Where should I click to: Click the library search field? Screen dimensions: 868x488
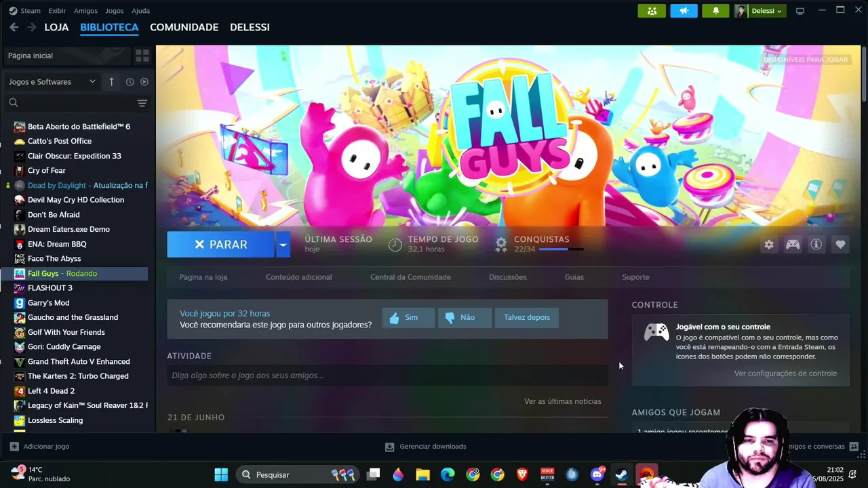coord(71,103)
